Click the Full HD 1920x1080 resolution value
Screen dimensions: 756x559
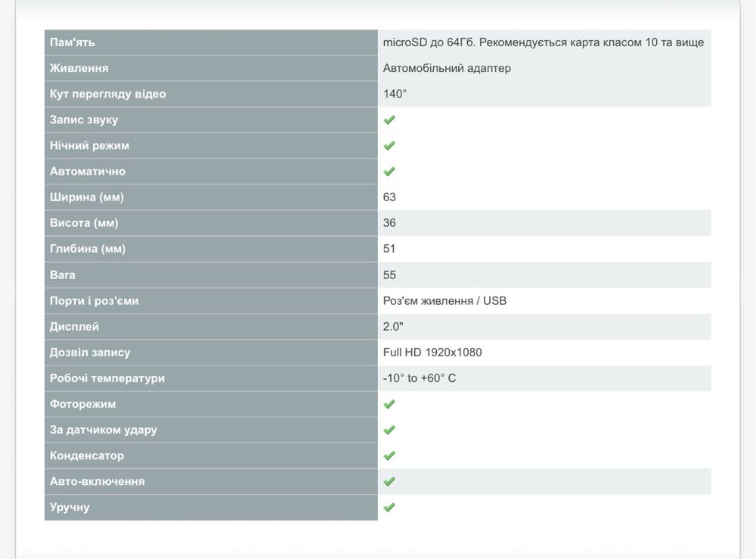pyautogui.click(x=432, y=352)
